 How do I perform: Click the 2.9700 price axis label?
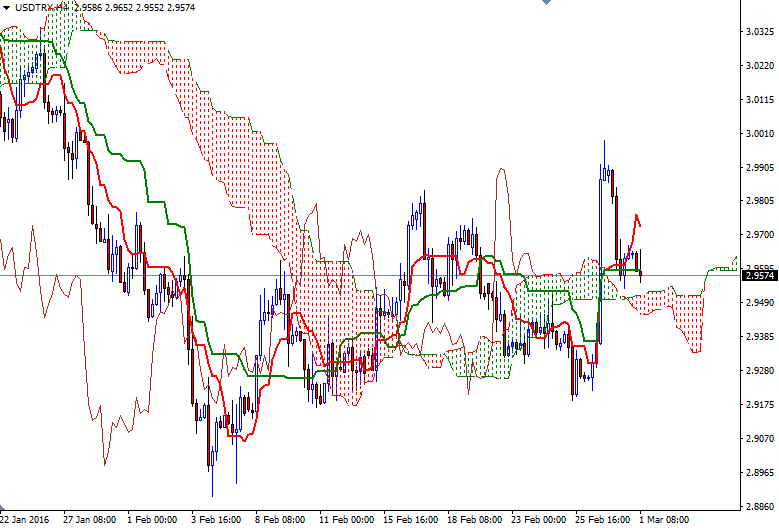[x=760, y=234]
